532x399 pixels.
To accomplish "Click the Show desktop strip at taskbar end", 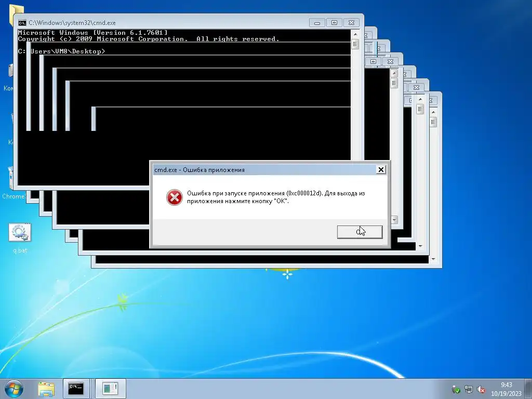I will tap(528, 389).
